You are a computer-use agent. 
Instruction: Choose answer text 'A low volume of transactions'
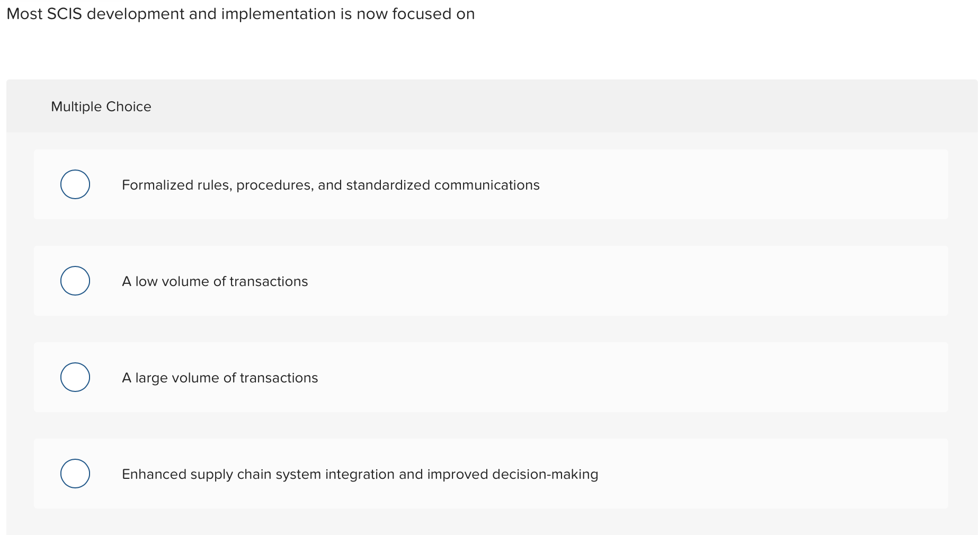click(x=215, y=281)
